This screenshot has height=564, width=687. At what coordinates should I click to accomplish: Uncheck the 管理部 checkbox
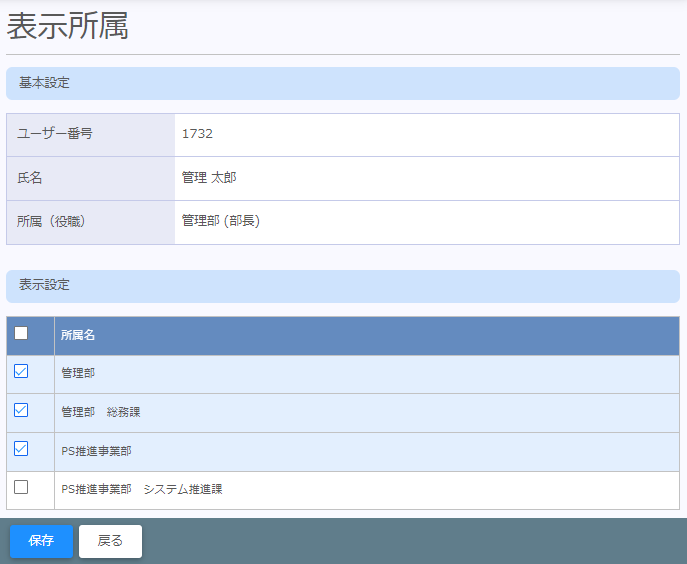(21, 372)
